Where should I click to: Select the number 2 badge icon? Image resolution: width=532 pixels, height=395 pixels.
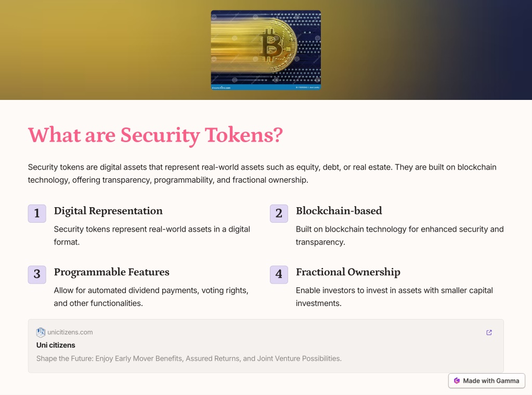tap(279, 213)
